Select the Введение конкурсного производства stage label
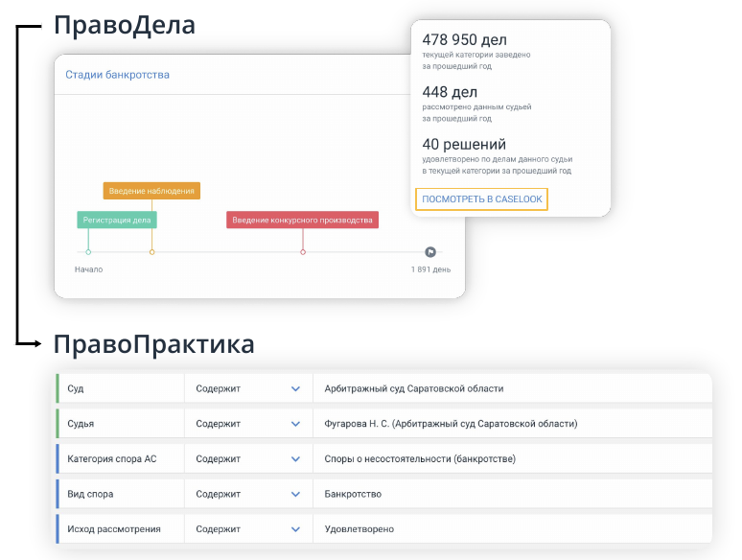The height and width of the screenshot is (560, 742). (x=302, y=220)
